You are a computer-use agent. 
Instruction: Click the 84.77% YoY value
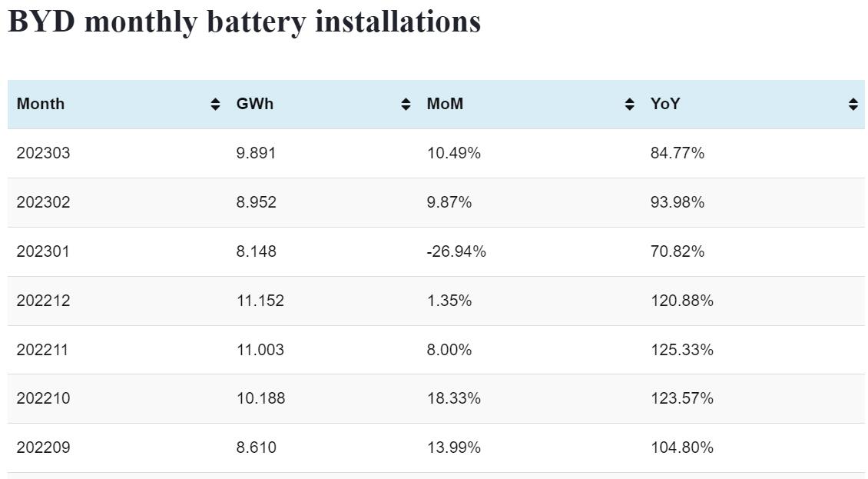(677, 153)
